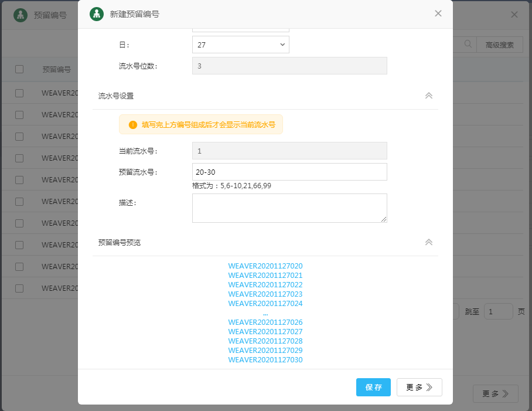
Task: Collapse the 预留编号预览 section
Action: (x=428, y=242)
